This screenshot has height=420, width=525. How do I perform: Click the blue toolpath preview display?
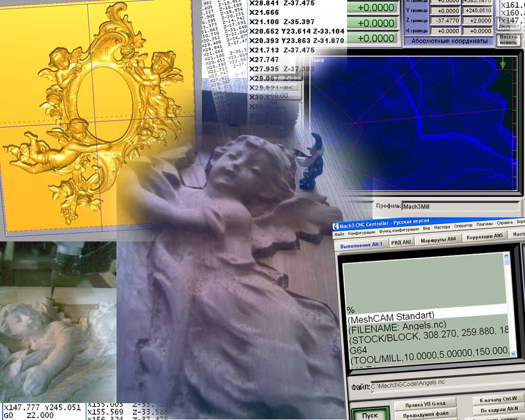(413, 124)
